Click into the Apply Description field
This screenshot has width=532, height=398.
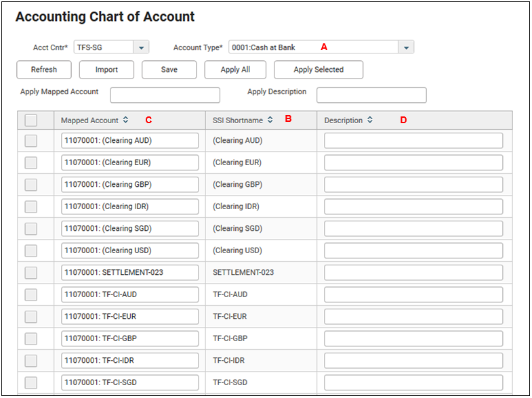(371, 95)
